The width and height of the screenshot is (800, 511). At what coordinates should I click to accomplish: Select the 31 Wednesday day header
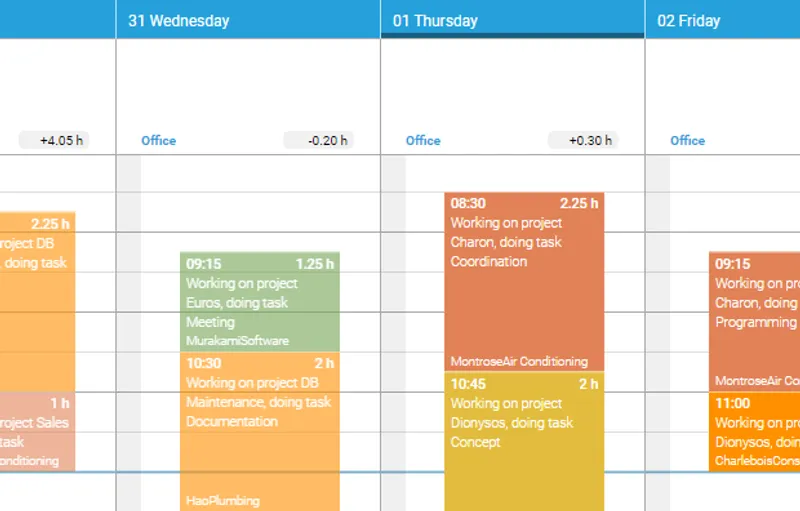tap(179, 20)
